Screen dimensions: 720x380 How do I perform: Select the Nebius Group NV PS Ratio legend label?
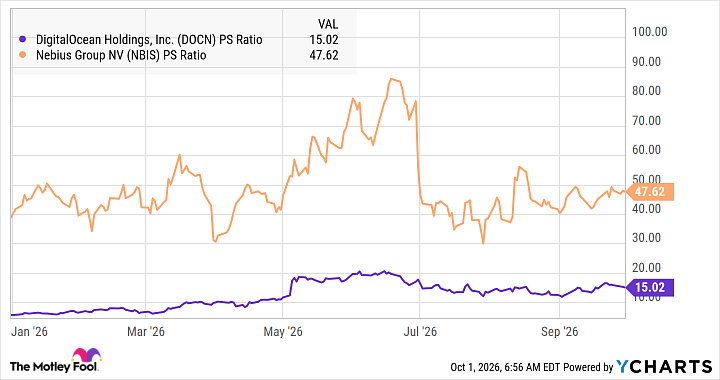click(121, 55)
